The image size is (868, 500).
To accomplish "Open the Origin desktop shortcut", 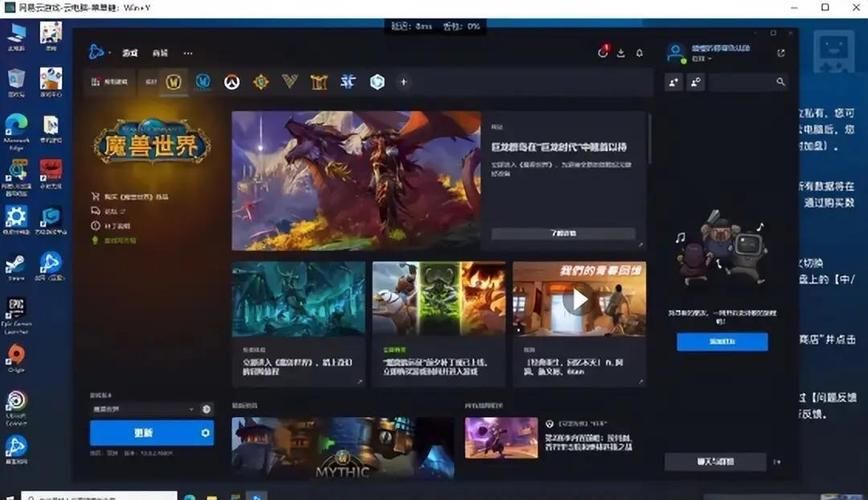I will point(16,359).
